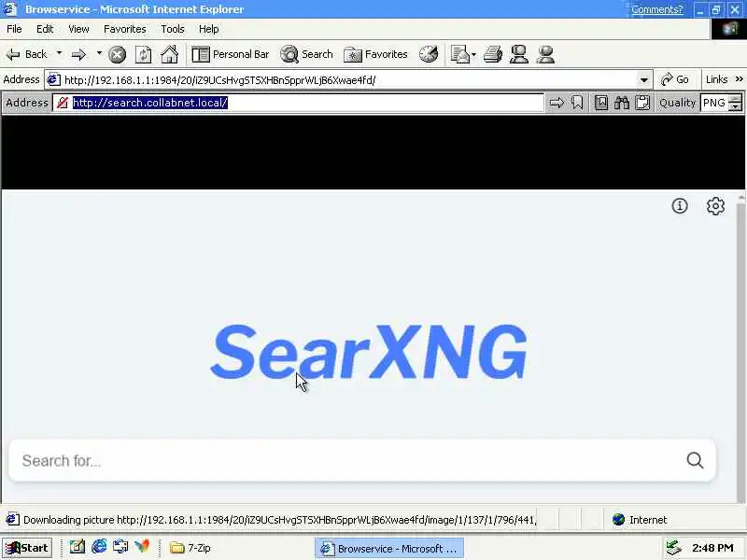Toggle the Personal Bar button
Viewport: 747px width, 560px height.
pyautogui.click(x=230, y=54)
